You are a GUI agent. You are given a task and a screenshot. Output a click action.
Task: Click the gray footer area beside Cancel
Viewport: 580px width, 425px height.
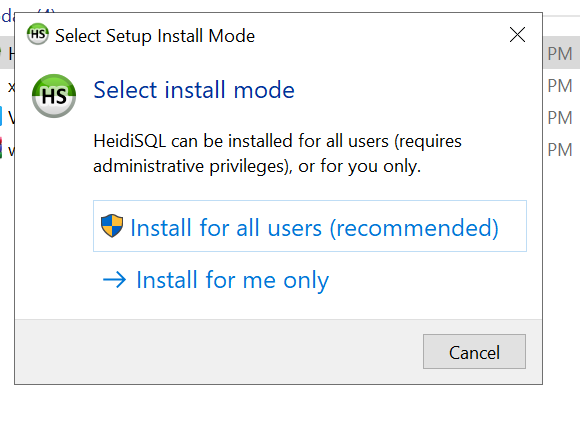218,351
